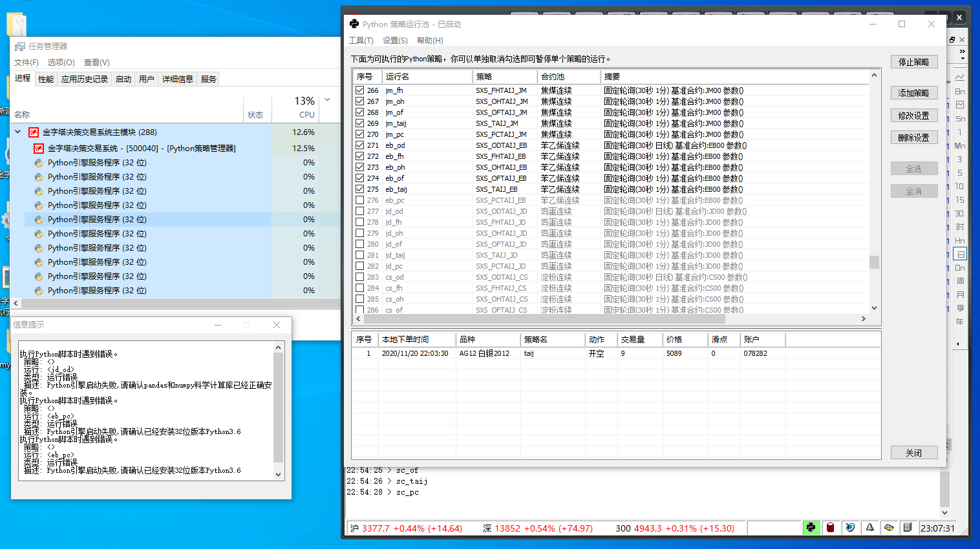Select the Mn minute period icon
This screenshot has height=549, width=980.
click(x=960, y=146)
